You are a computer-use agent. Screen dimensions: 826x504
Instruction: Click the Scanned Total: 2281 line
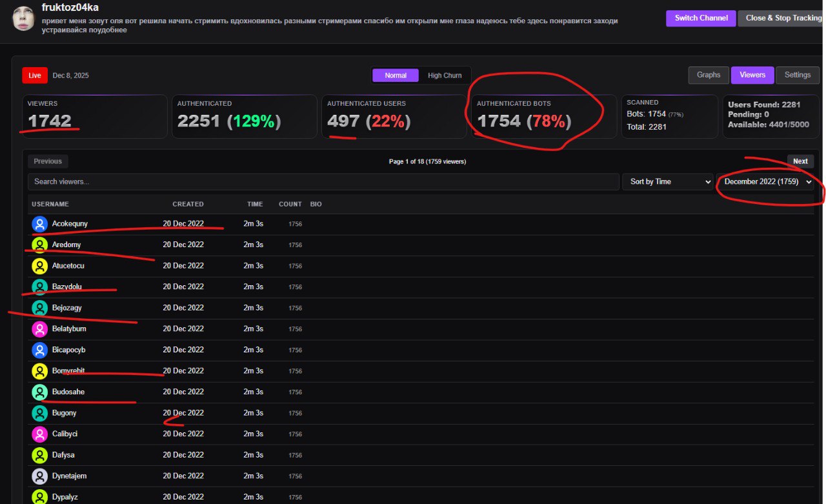[x=647, y=127]
